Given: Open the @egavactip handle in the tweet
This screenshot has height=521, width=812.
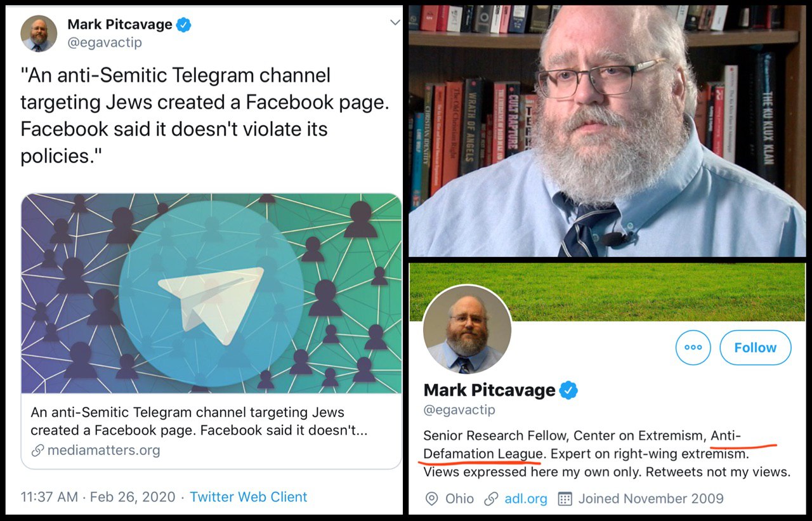Looking at the screenshot, I should [x=105, y=43].
